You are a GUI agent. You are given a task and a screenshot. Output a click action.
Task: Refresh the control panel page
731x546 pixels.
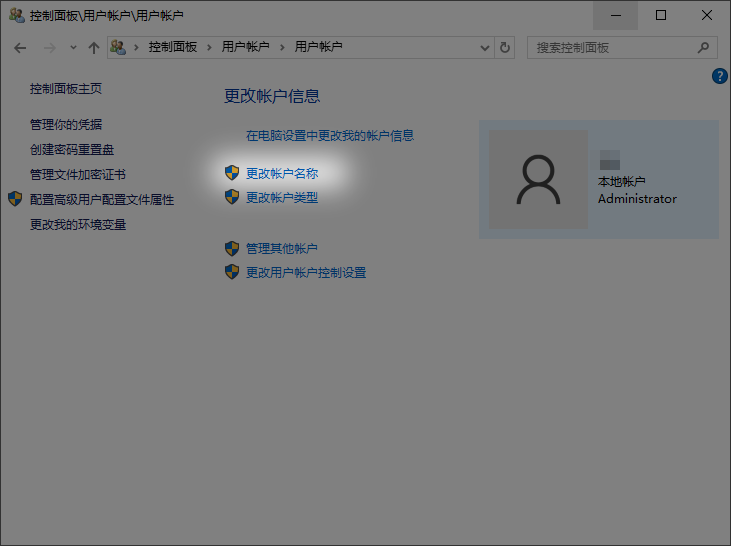(x=504, y=48)
